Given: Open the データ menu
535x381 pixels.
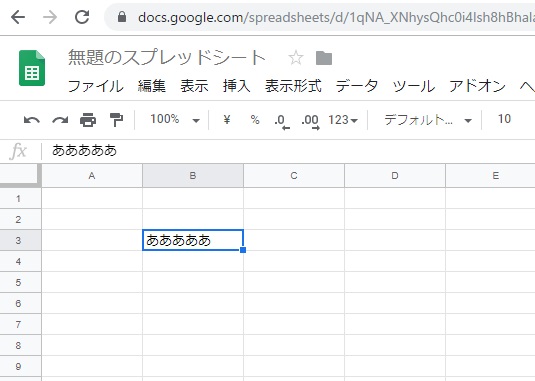Looking at the screenshot, I should (x=357, y=86).
